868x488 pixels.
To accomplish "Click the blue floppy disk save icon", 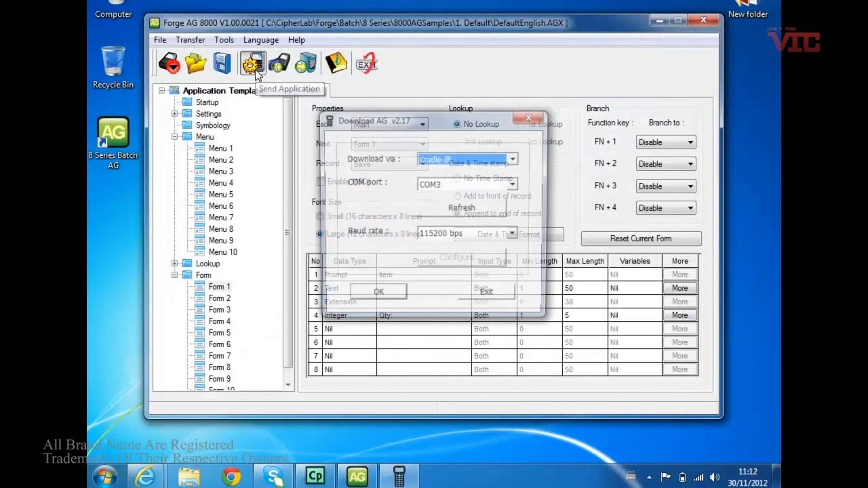I will pos(222,64).
